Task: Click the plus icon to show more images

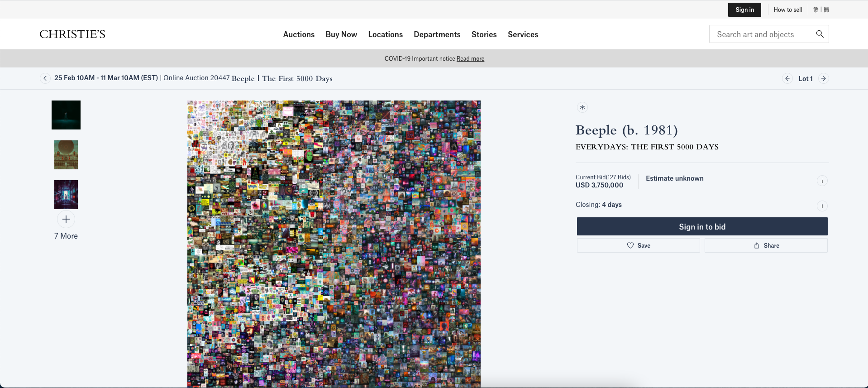Action: click(66, 219)
